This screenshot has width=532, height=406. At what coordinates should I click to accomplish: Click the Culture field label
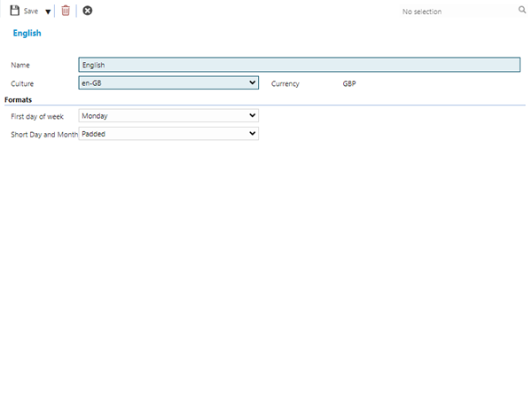pos(22,84)
